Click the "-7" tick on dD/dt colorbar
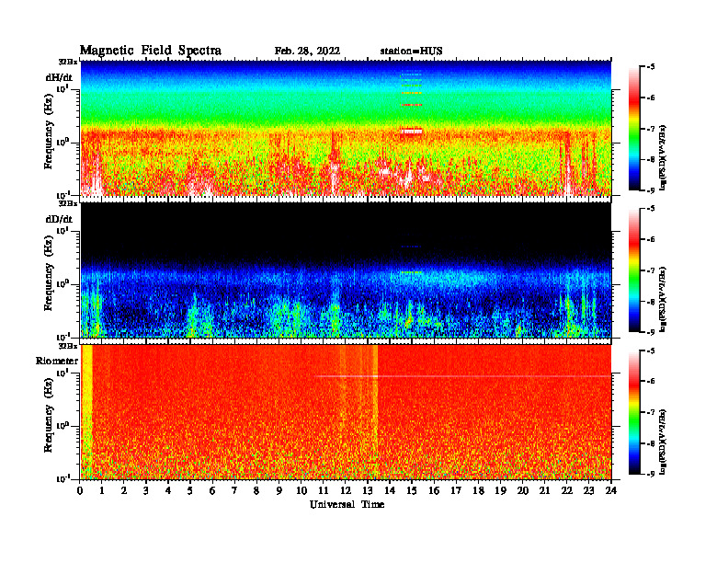 pos(651,270)
